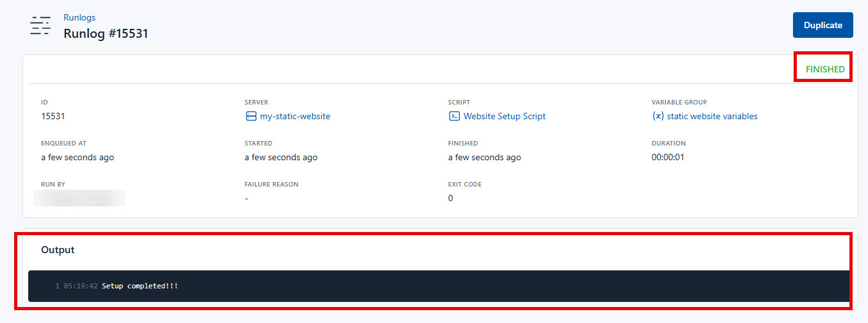Select the Runlog #15531 title

tap(106, 33)
